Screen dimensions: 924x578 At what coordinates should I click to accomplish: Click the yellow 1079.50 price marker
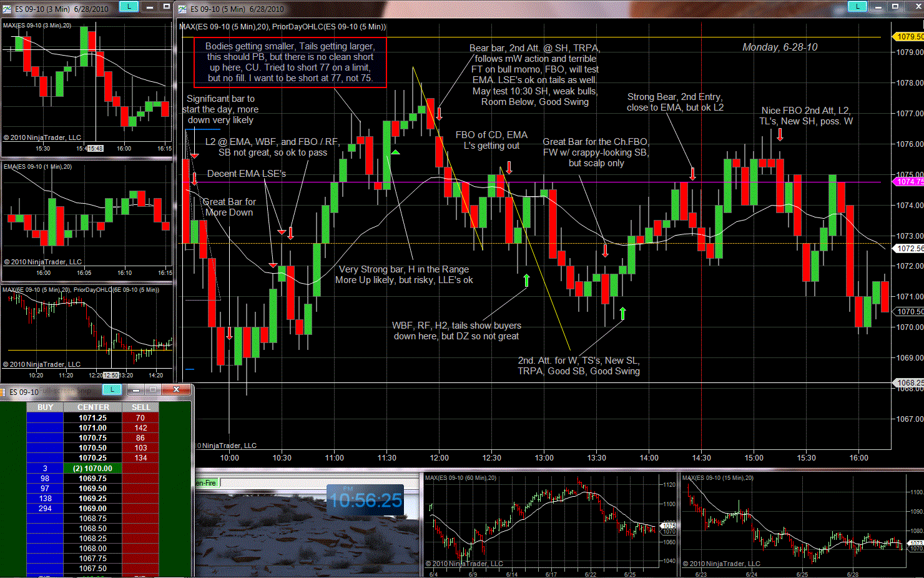click(x=909, y=37)
